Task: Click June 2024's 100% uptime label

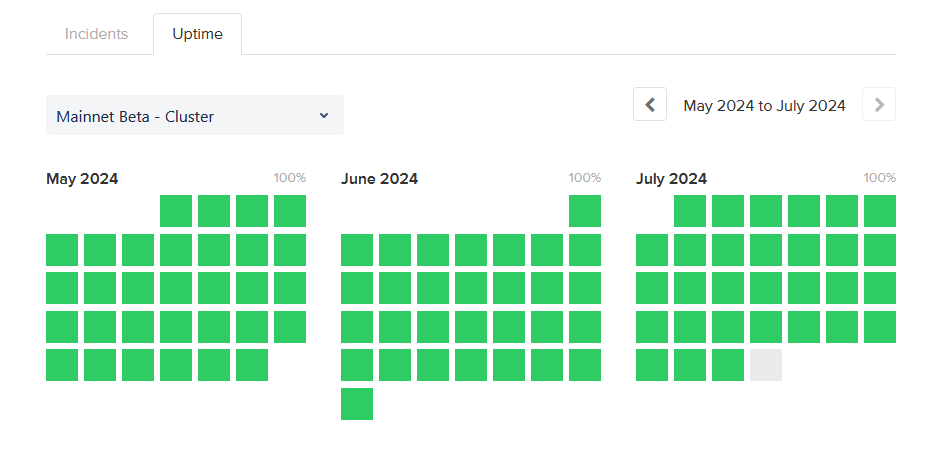Action: coord(585,178)
